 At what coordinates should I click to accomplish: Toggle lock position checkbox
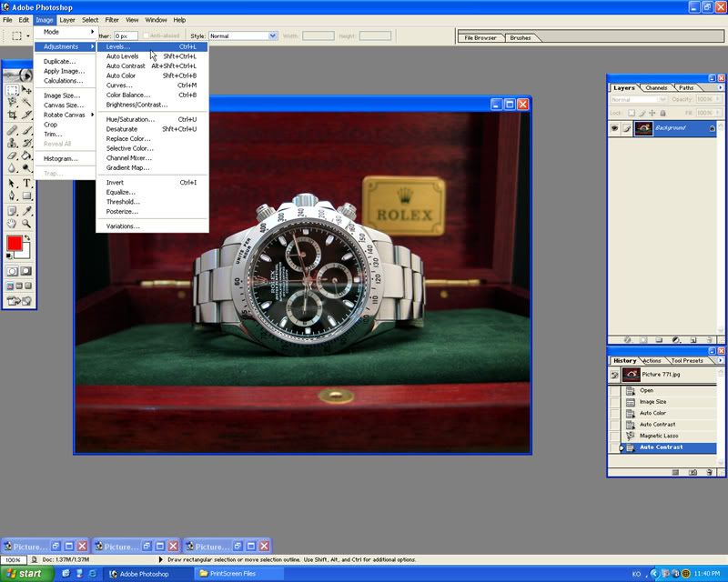point(652,113)
